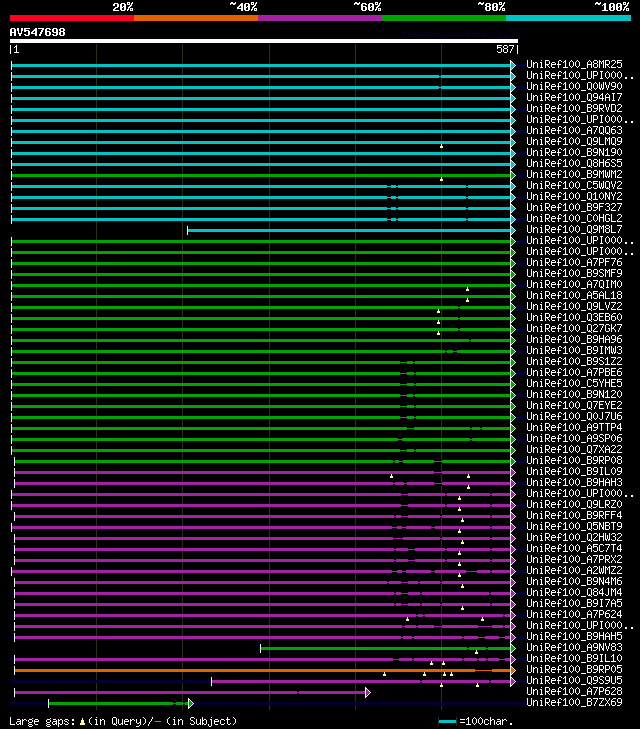Click the cyan ~100% identity legend bar
The width and height of the screenshot is (640, 729).
click(x=568, y=18)
